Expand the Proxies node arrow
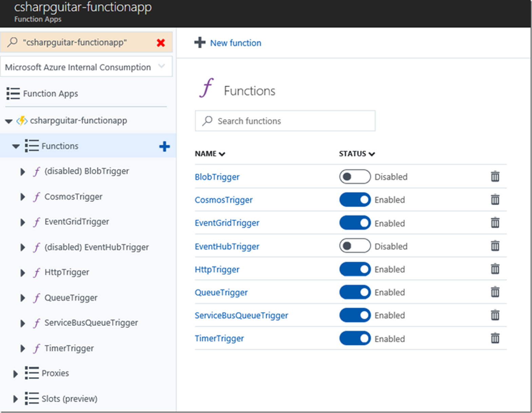 pos(15,374)
